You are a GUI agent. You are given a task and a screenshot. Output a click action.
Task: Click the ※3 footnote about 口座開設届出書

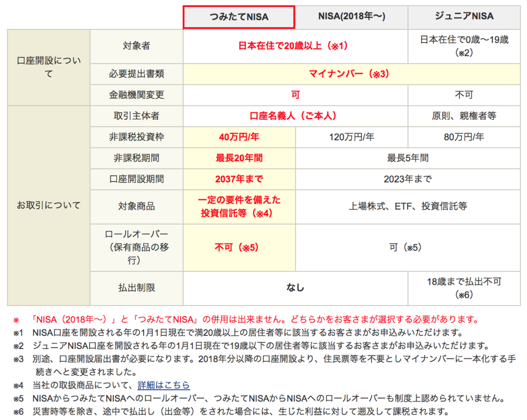pyautogui.click(x=265, y=366)
